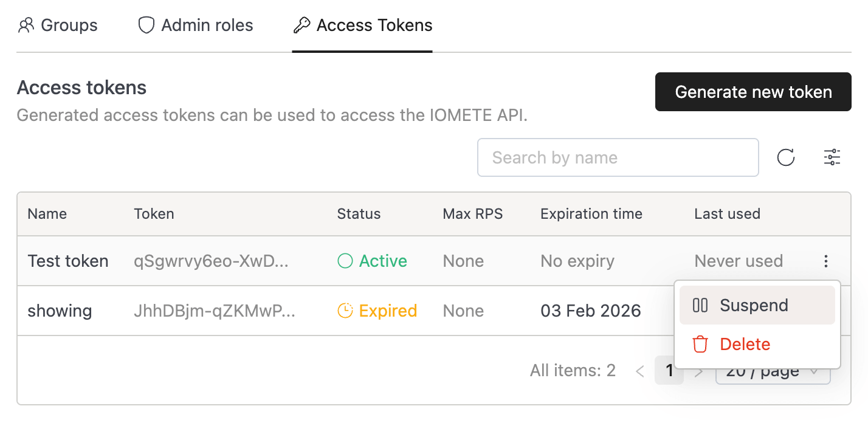Choose Delete from the context menu
This screenshot has height=423, width=868.
745,345
